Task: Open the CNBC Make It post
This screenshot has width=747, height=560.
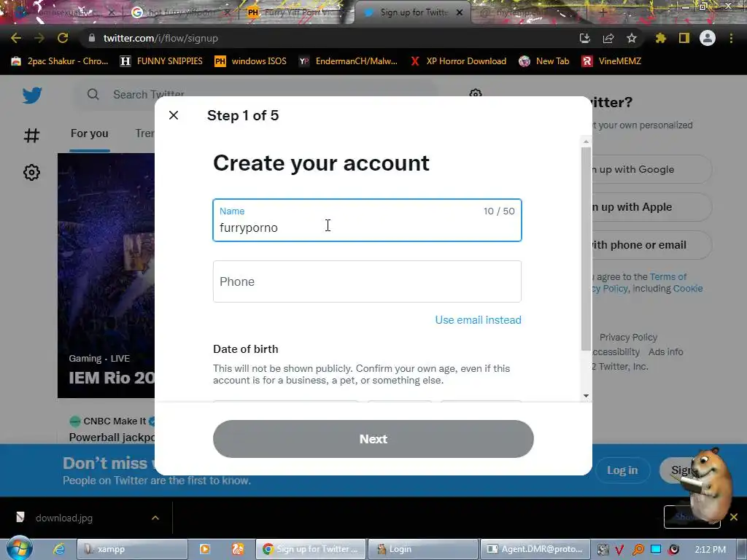Action: pos(112,429)
